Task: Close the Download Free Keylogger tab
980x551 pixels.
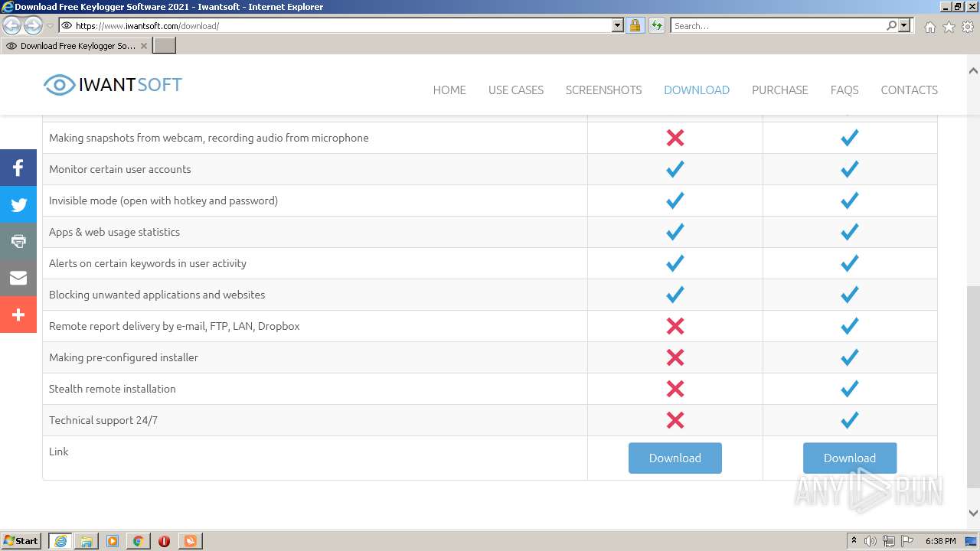Action: tap(143, 46)
